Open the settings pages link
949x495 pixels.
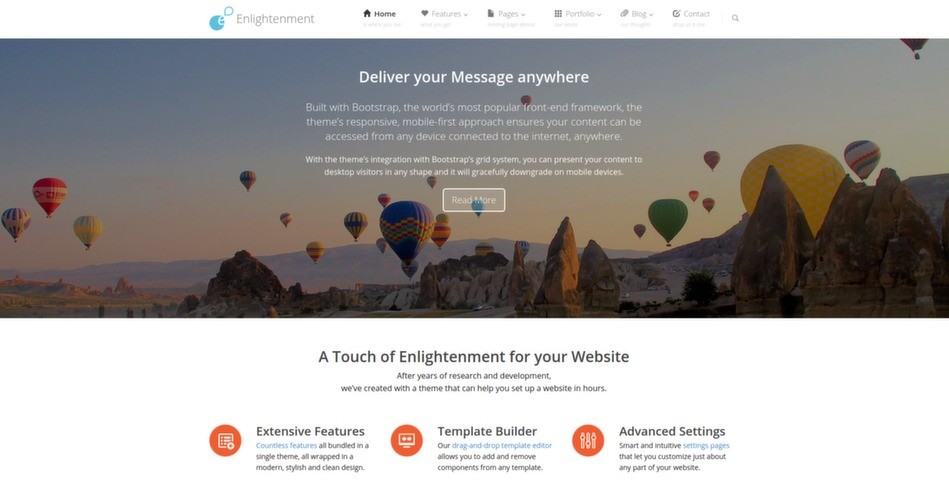click(x=706, y=445)
